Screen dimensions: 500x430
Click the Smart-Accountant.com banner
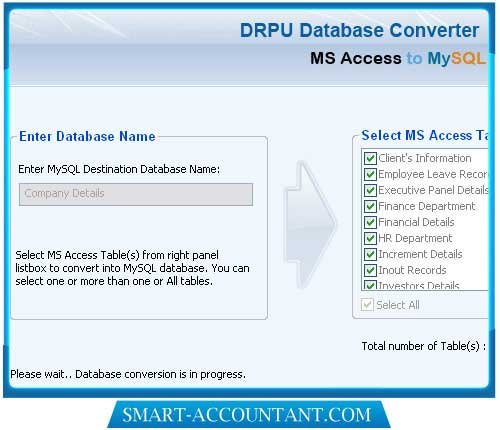click(248, 414)
